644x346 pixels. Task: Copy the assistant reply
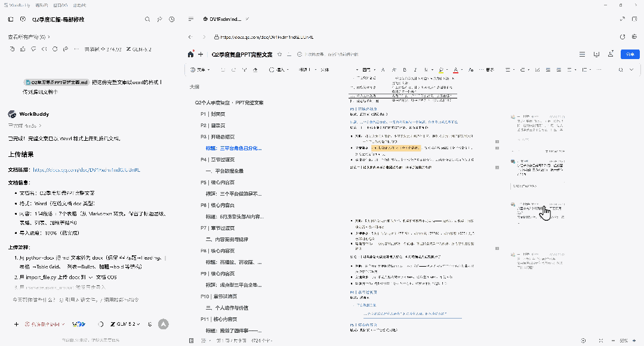(12, 49)
